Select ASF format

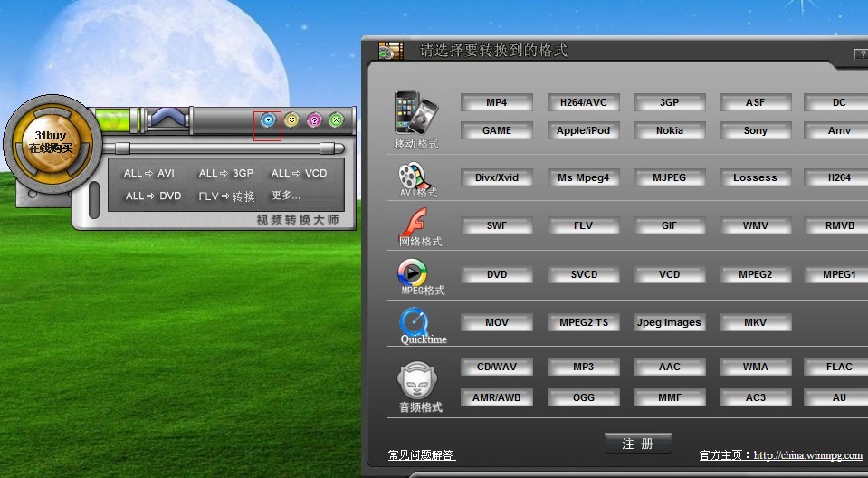point(755,102)
